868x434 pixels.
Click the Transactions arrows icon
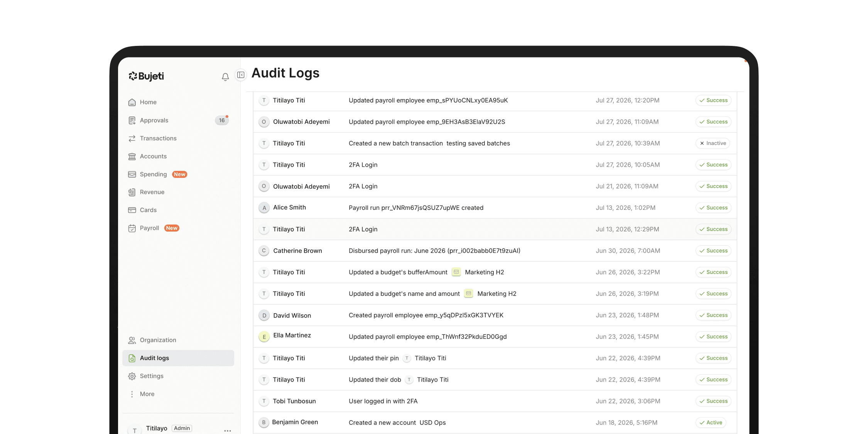132,138
